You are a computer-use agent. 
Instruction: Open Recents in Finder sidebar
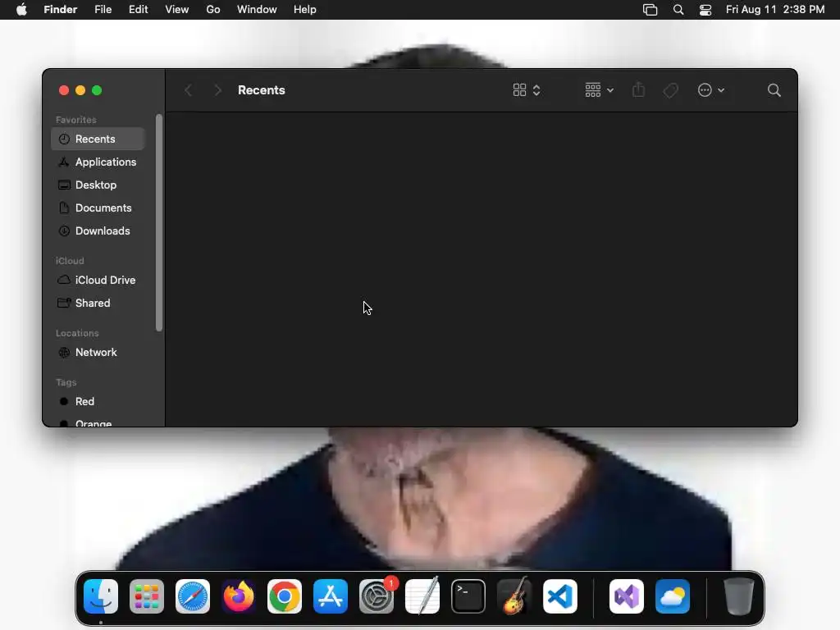(98, 139)
